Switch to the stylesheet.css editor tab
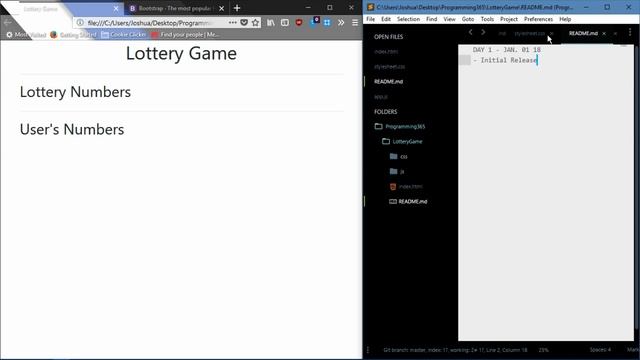 click(x=529, y=33)
